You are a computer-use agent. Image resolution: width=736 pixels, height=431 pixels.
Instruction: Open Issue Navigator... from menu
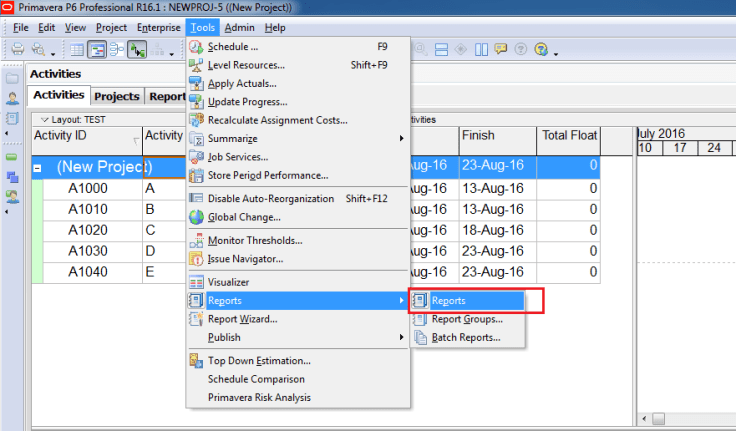[298, 259]
